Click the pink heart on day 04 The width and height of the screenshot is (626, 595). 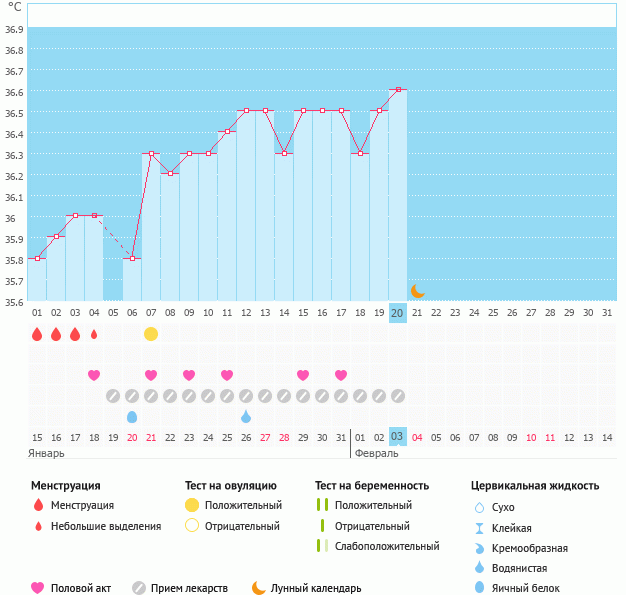coord(94,375)
